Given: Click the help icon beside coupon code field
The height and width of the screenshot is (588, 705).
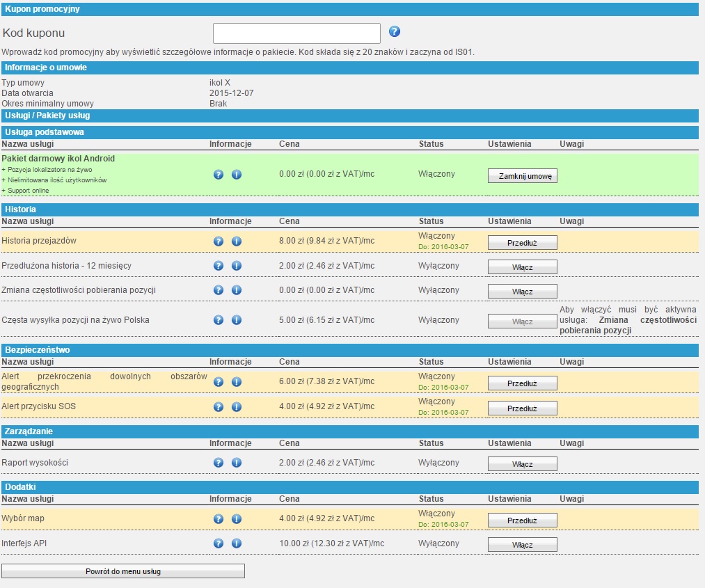Looking at the screenshot, I should (x=395, y=32).
